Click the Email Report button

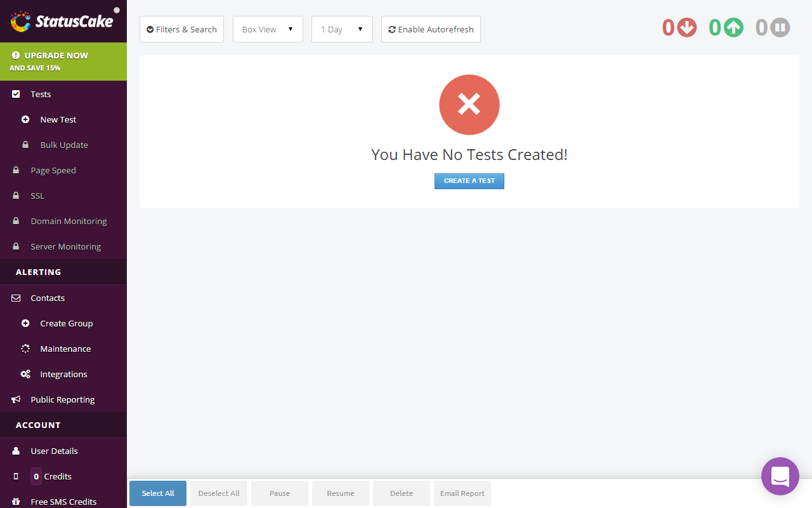pyautogui.click(x=462, y=493)
